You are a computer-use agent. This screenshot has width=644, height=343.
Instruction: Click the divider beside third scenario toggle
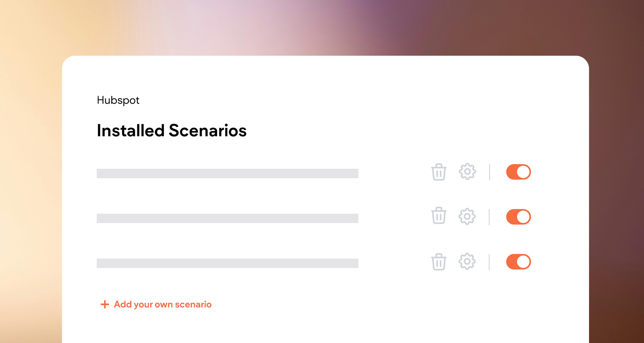(x=489, y=262)
